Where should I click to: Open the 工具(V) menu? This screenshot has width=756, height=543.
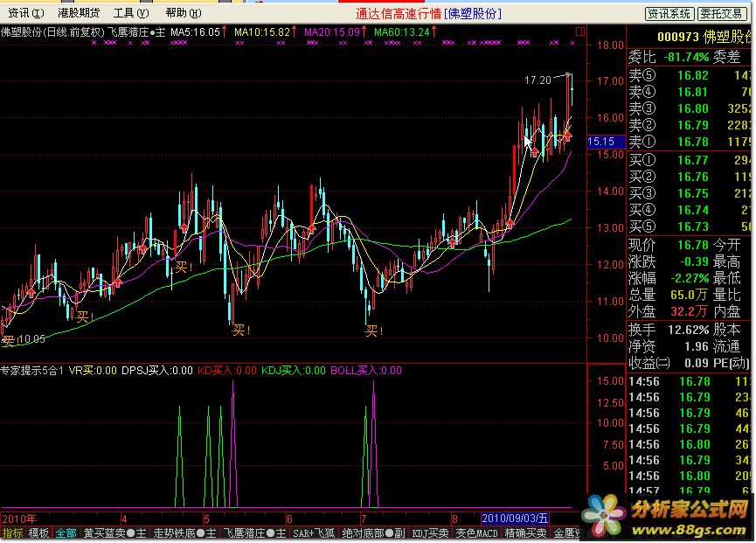(131, 13)
